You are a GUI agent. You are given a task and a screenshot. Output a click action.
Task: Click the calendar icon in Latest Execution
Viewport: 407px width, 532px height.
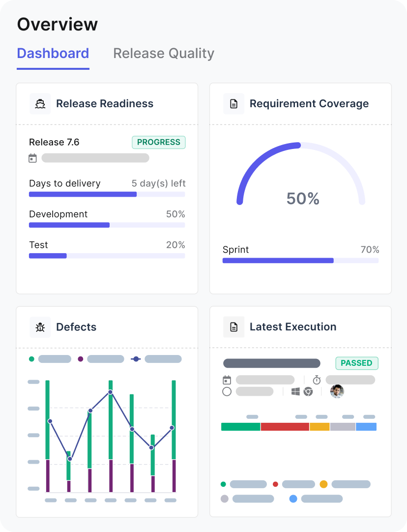pyautogui.click(x=227, y=380)
